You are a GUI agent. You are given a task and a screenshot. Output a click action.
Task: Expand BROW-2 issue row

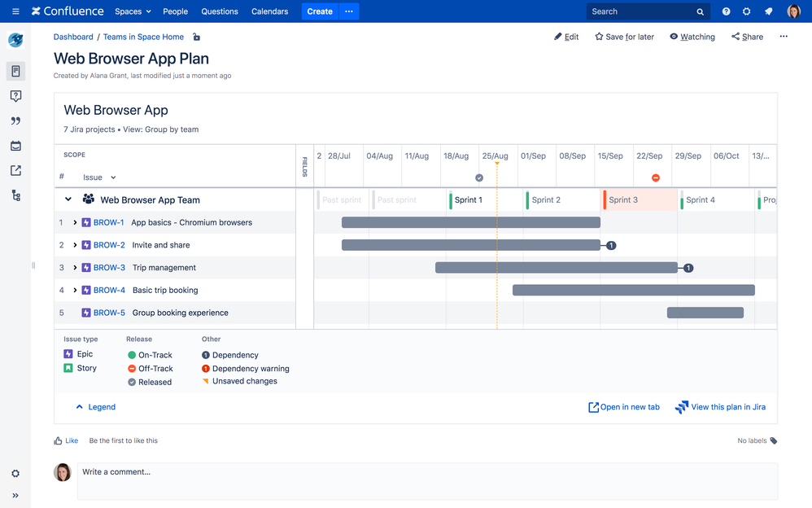[75, 245]
